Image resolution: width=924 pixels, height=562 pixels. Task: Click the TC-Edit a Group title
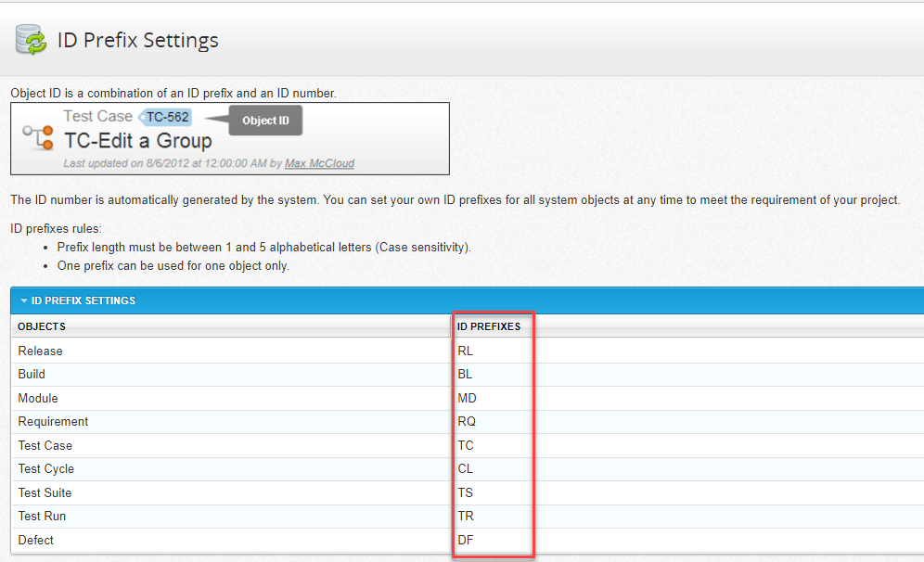point(137,141)
